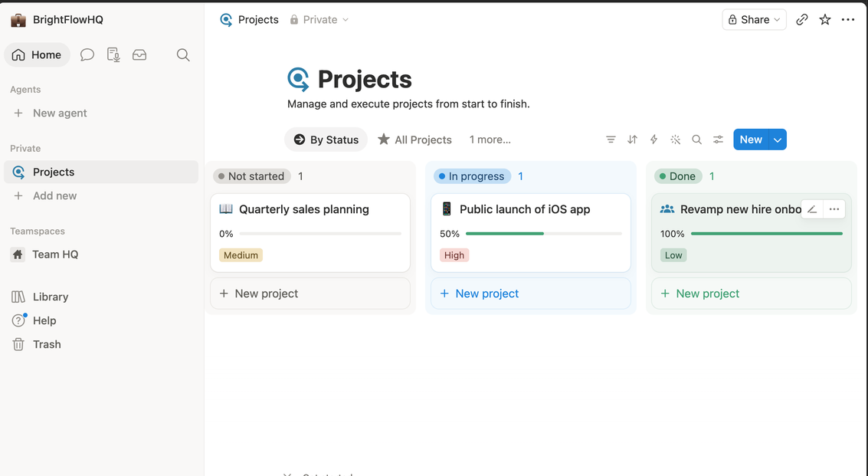868x476 pixels.
Task: Click the Trash bin icon
Action: (x=18, y=345)
